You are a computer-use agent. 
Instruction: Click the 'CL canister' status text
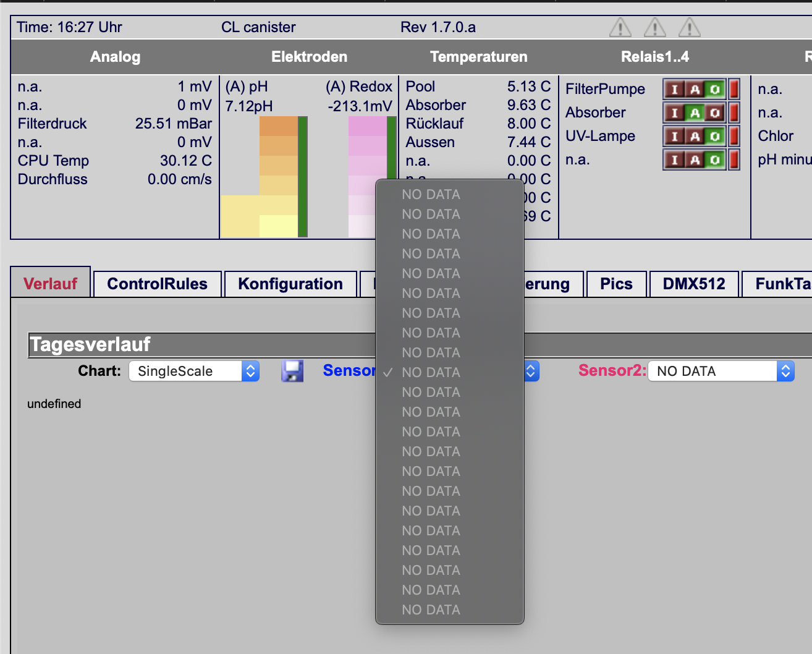tap(258, 27)
